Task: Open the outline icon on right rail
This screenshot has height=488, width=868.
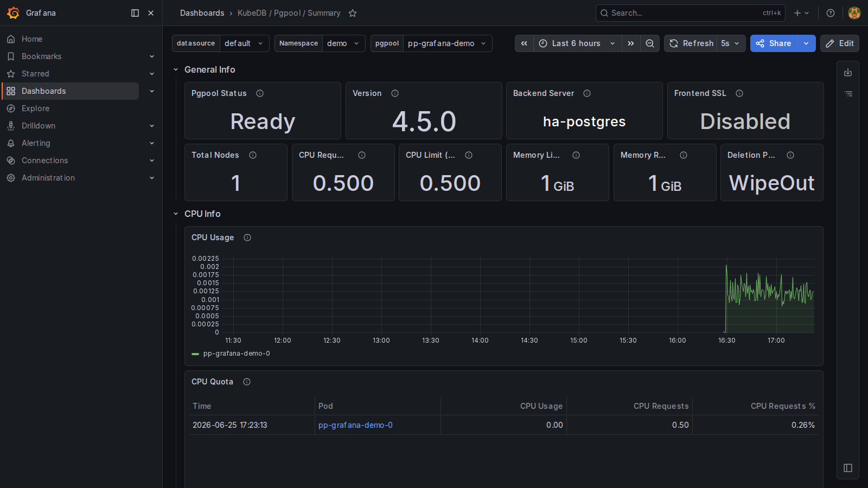Action: 848,94
